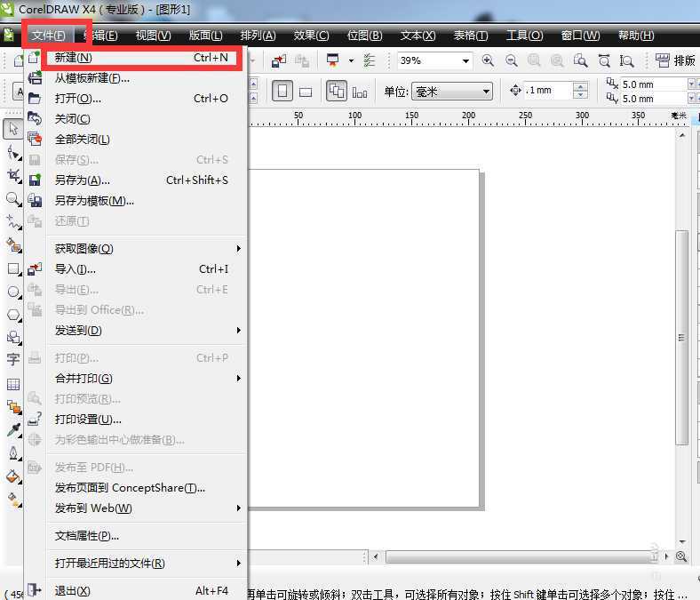
Task: Click the Zoom In magnifier icon
Action: [x=488, y=60]
